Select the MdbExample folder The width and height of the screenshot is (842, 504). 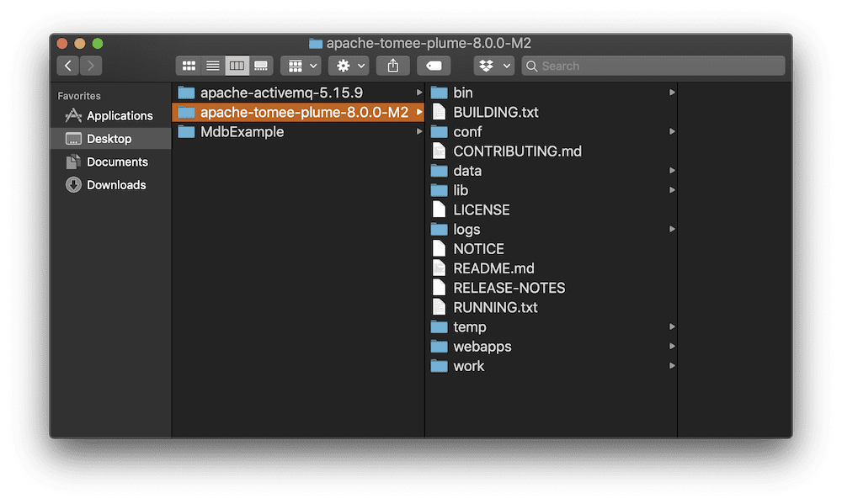[298, 131]
